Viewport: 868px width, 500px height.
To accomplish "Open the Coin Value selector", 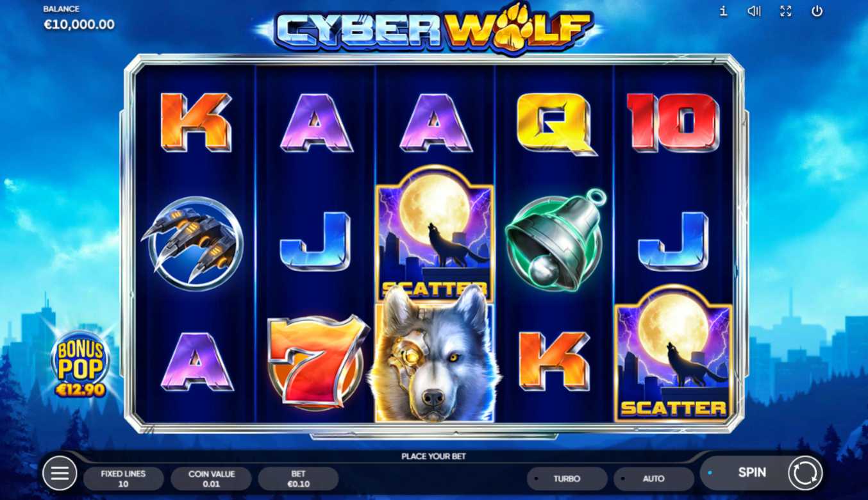I will [x=211, y=479].
